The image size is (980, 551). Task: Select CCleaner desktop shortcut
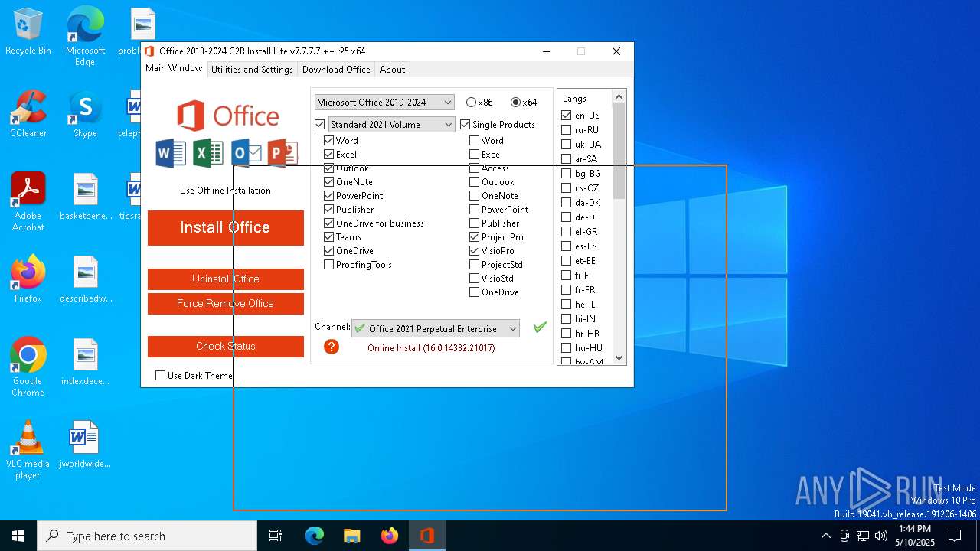click(x=28, y=115)
